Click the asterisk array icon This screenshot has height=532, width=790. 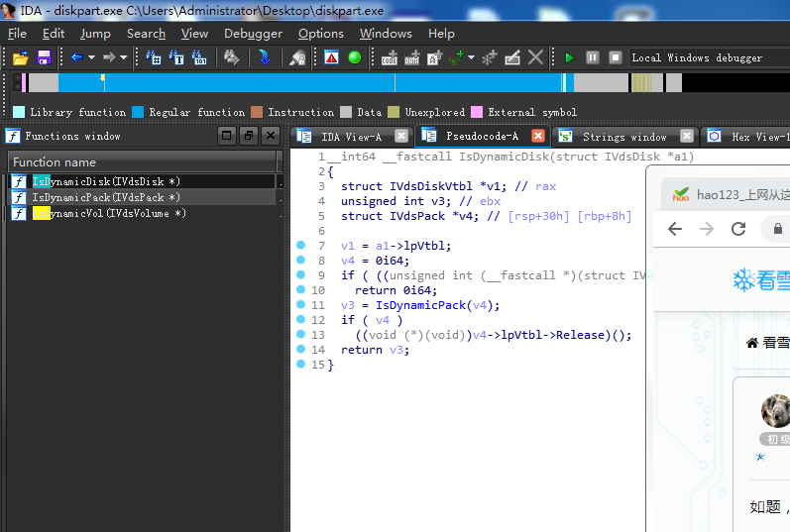490,57
